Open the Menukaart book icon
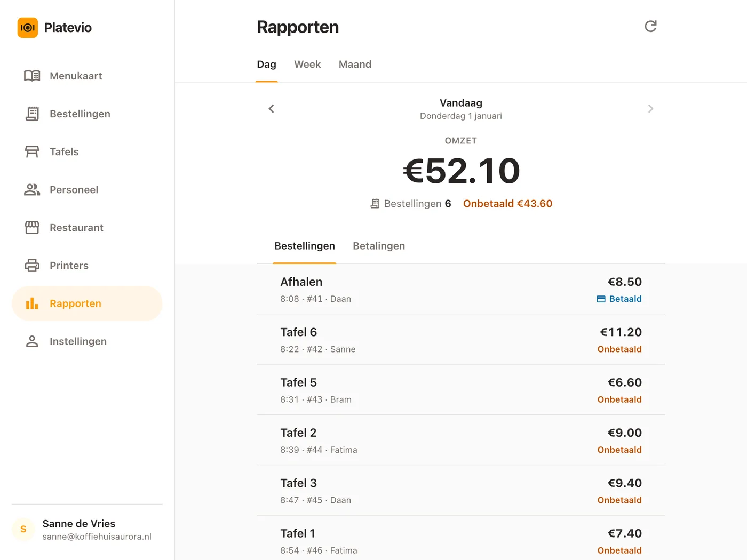The width and height of the screenshot is (747, 560). point(32,76)
